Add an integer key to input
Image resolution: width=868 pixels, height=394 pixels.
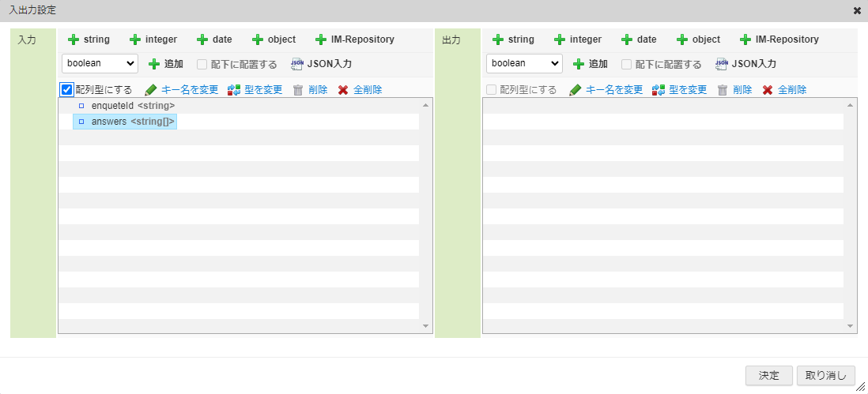[x=153, y=39]
